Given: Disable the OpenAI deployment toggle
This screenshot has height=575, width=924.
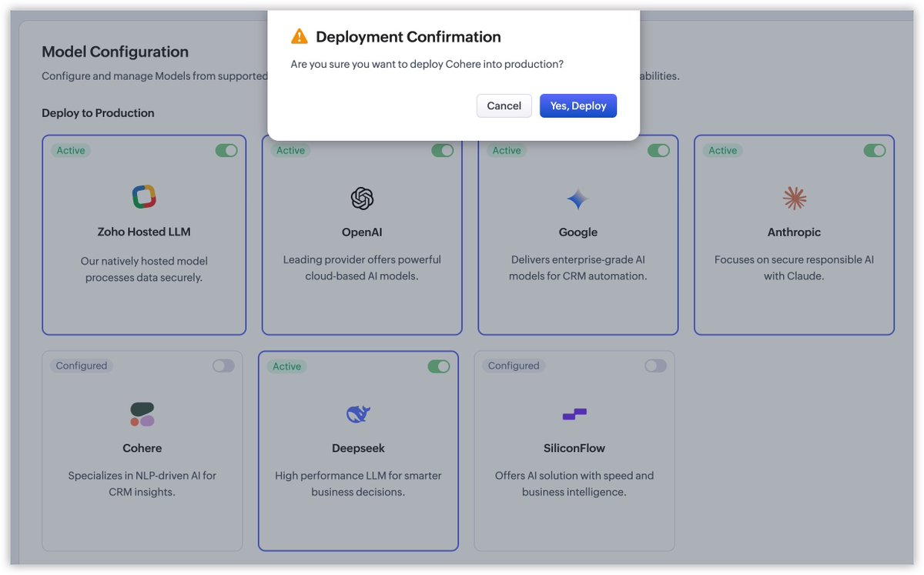Looking at the screenshot, I should point(443,150).
